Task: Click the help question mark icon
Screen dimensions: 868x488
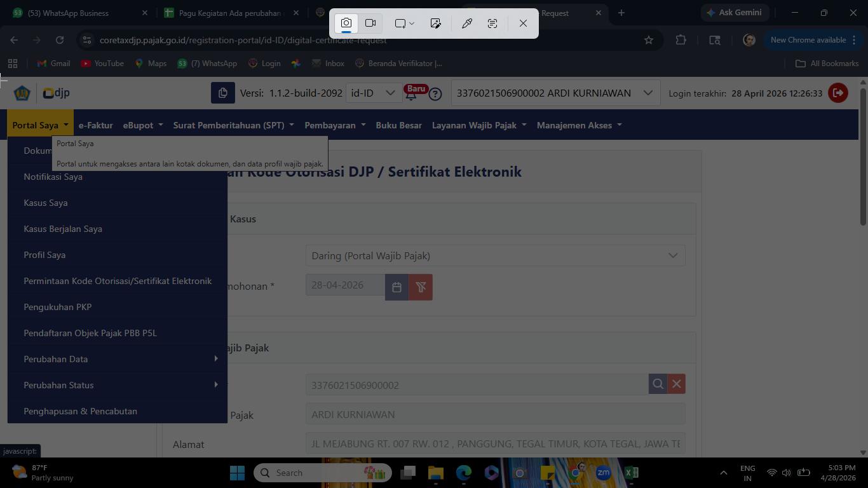Action: (435, 94)
